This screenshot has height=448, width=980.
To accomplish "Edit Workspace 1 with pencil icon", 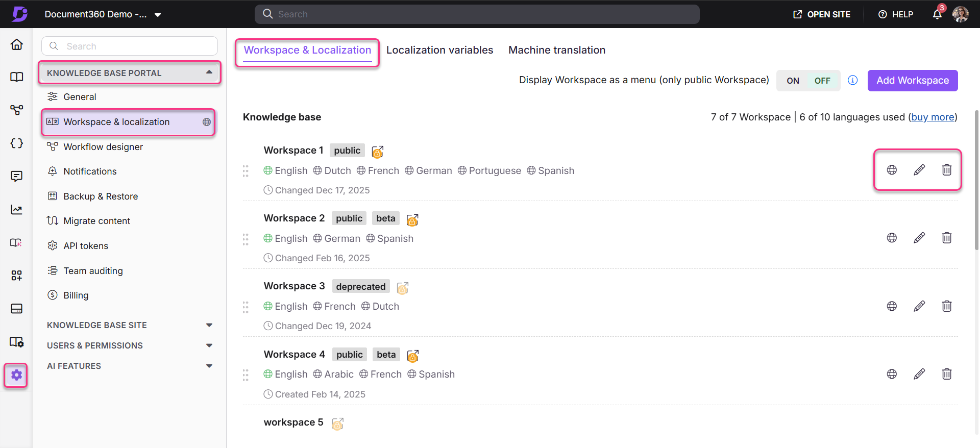I will (x=919, y=170).
